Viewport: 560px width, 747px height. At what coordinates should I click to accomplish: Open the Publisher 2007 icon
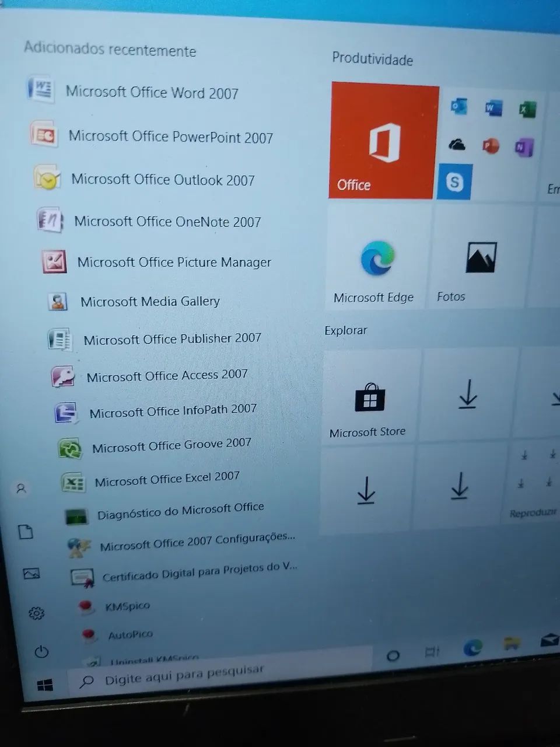click(60, 339)
